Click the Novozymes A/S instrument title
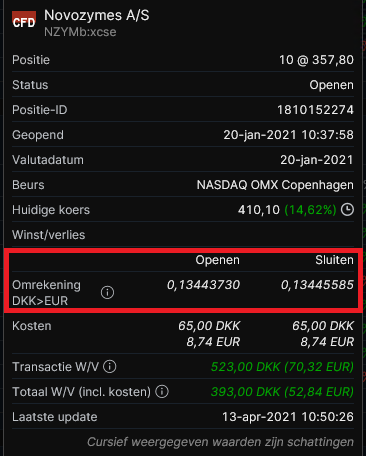The image size is (366, 456). (x=97, y=15)
